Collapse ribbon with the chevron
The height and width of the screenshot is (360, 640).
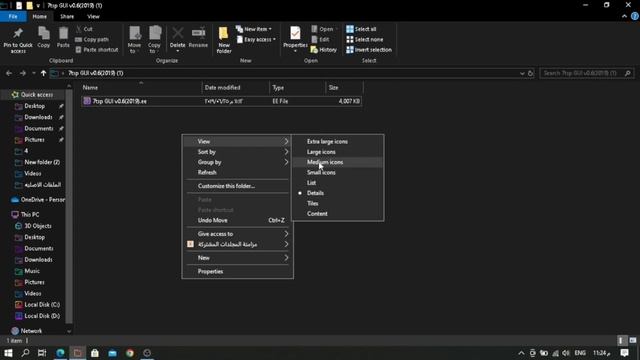tap(624, 16)
